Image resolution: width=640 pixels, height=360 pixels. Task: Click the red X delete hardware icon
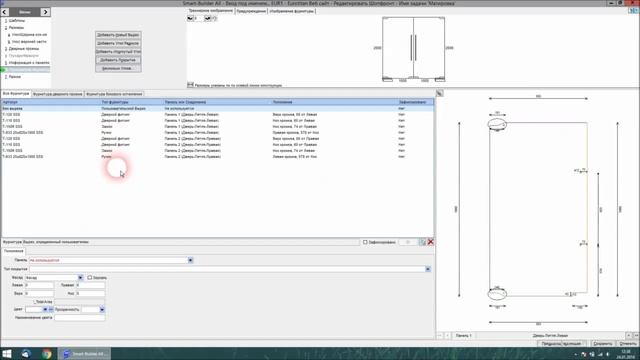[x=430, y=242]
